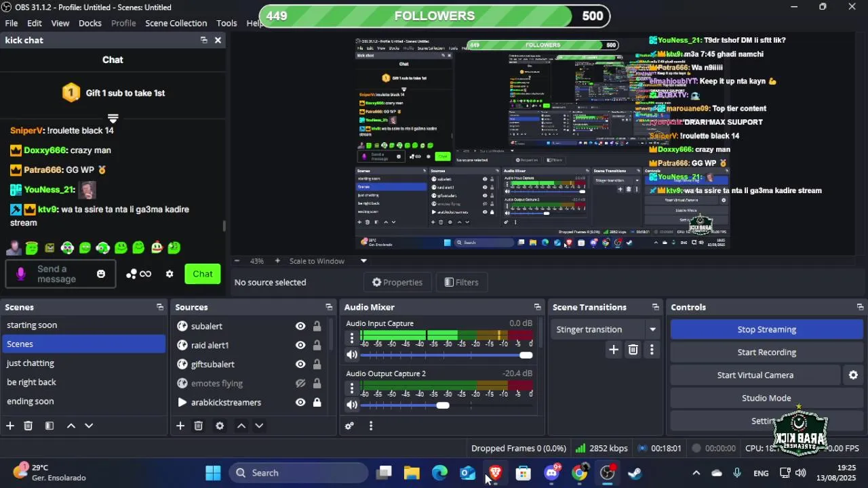Viewport: 868px width, 488px height.
Task: Hide the subalert source
Action: tap(300, 326)
